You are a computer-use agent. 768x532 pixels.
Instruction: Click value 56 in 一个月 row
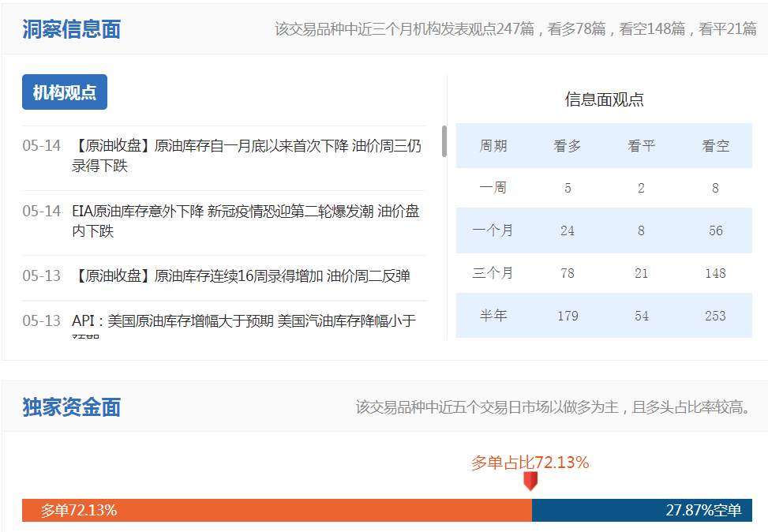pos(716,230)
